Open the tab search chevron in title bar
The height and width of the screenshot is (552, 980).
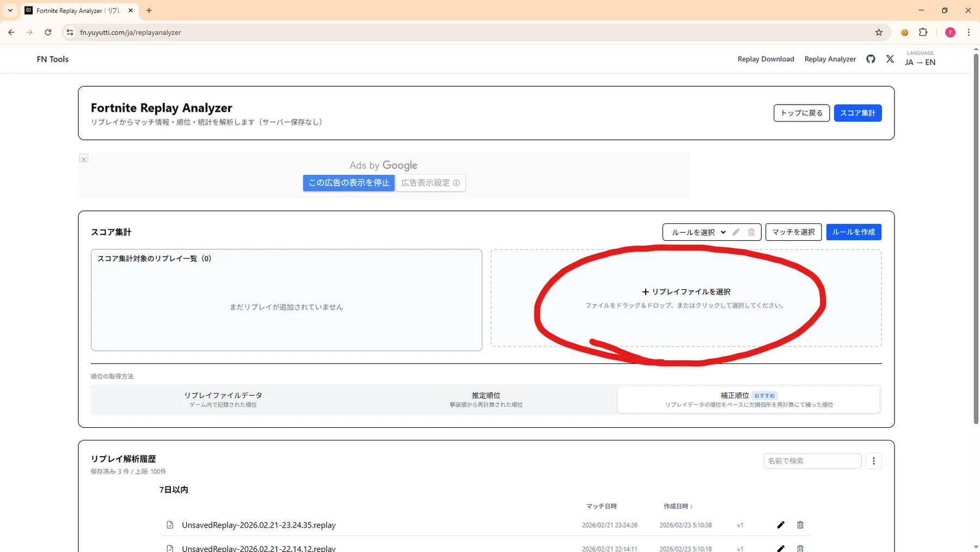point(10,10)
